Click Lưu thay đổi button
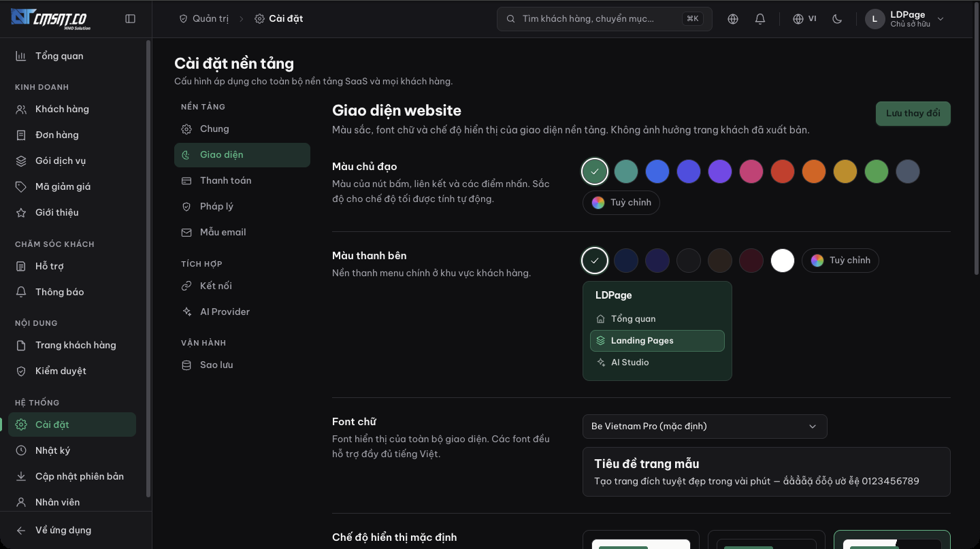Viewport: 980px width, 549px height. coord(913,114)
